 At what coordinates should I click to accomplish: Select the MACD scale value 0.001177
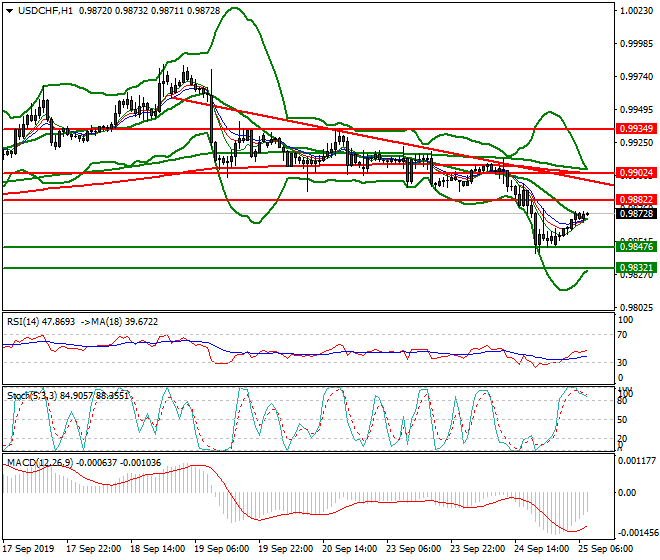coord(636,461)
